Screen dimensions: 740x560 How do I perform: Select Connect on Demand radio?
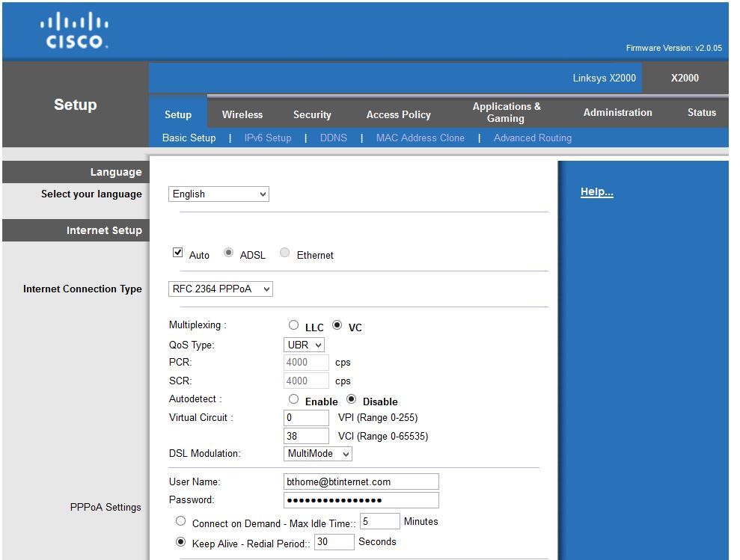[181, 521]
